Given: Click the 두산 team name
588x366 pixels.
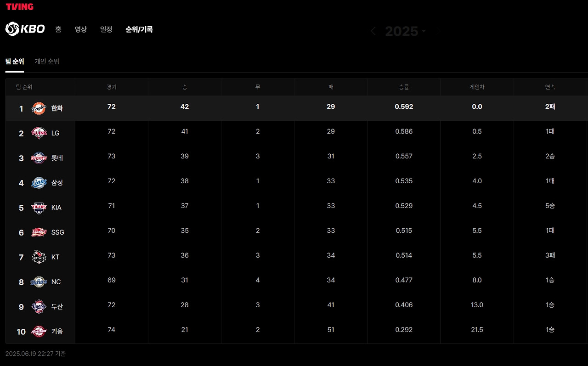Looking at the screenshot, I should [x=57, y=307].
